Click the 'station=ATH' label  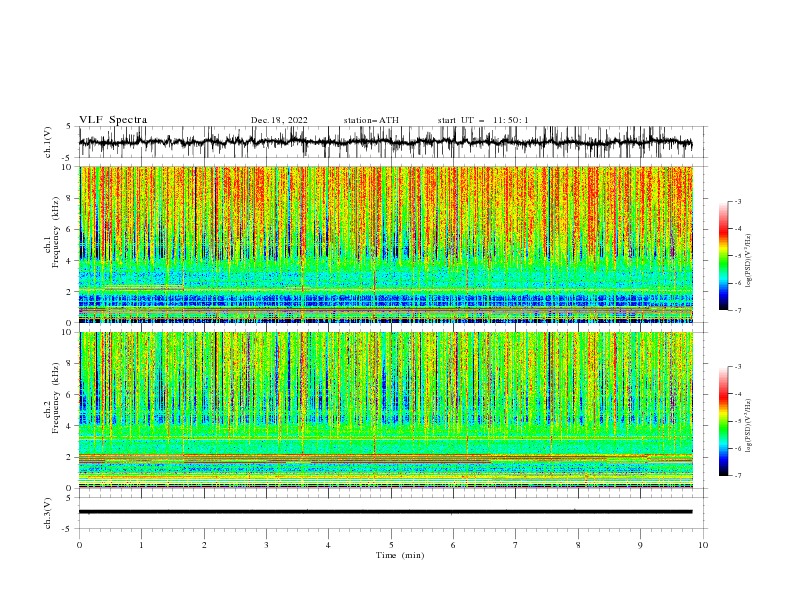(371, 120)
